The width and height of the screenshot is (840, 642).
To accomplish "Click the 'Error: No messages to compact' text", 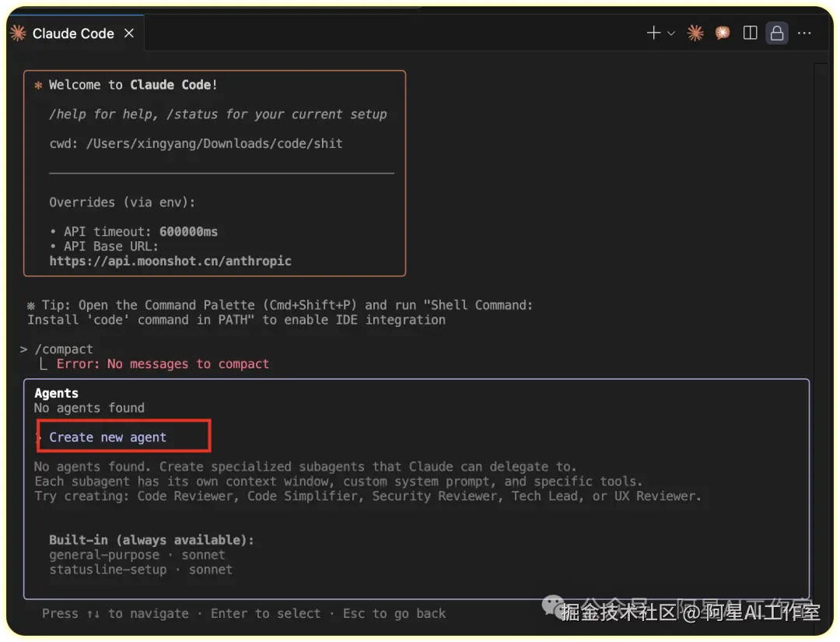I will point(163,364).
